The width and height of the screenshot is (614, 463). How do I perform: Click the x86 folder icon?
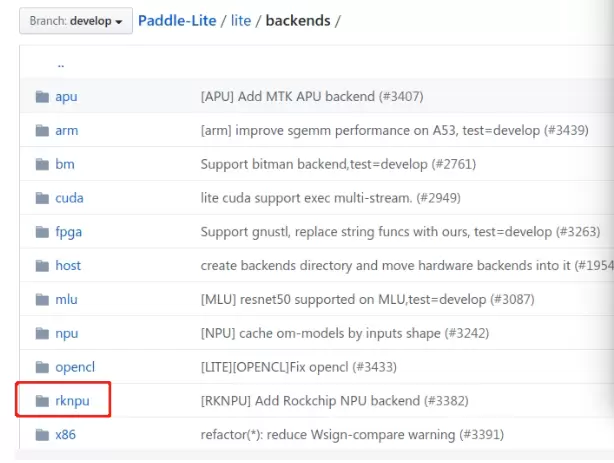[42, 435]
